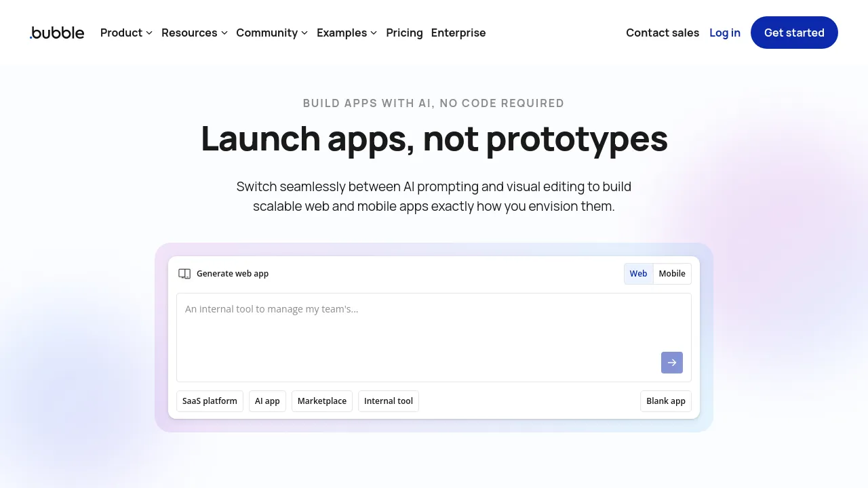Viewport: 868px width, 488px height.
Task: Click the Get started button
Action: (x=794, y=33)
